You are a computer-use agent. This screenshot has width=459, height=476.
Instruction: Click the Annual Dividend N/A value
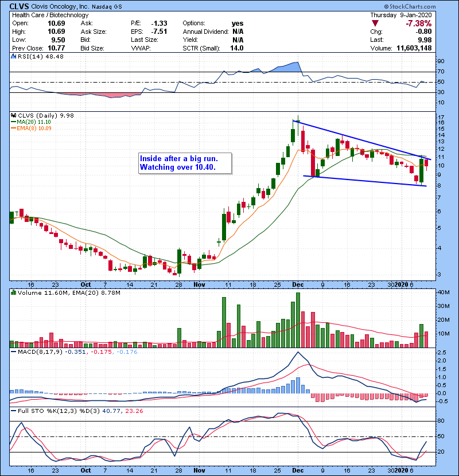click(238, 32)
